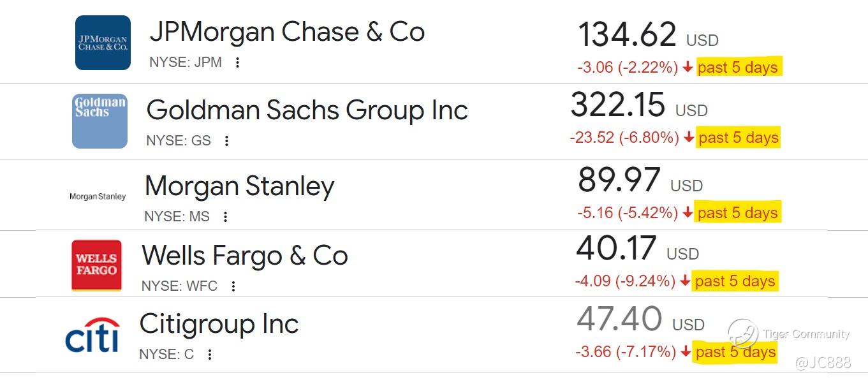Open the Goldman Sachs Group Inc title
The height and width of the screenshot is (382, 868).
point(307,110)
